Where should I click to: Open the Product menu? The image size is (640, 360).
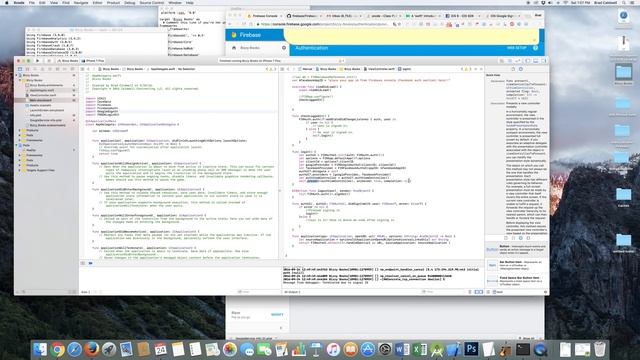[x=113, y=2]
